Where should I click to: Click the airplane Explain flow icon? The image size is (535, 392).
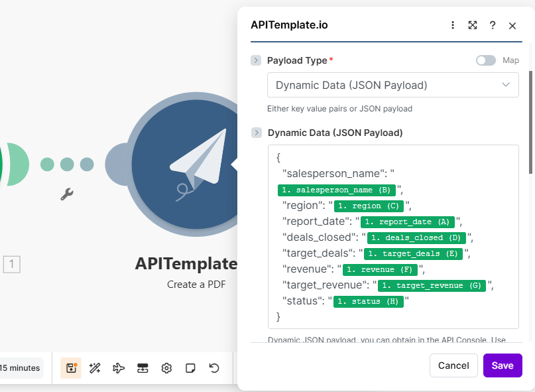119,368
